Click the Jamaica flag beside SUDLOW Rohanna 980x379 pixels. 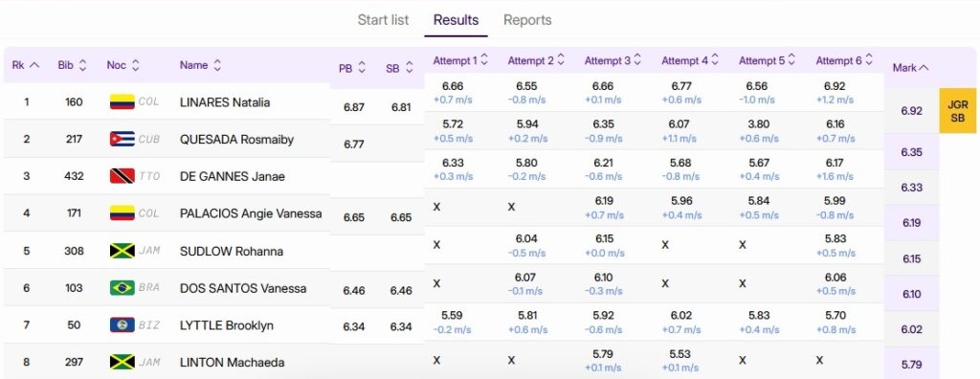click(x=122, y=251)
